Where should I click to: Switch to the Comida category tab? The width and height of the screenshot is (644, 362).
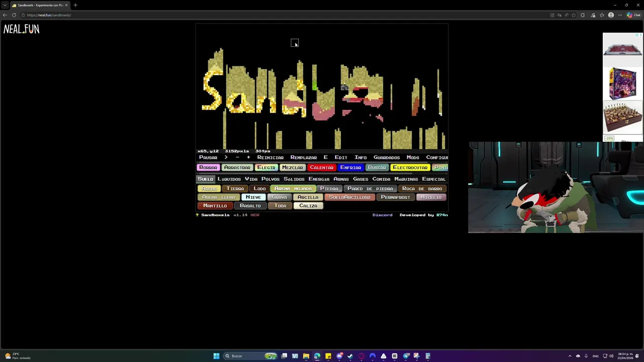pos(381,179)
